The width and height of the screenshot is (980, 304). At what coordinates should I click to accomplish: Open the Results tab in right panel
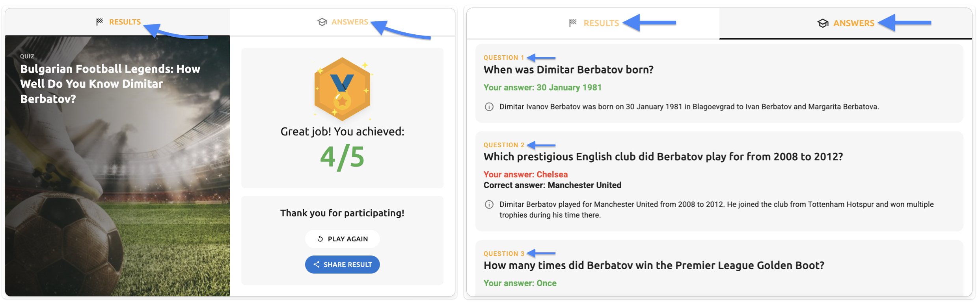[601, 23]
